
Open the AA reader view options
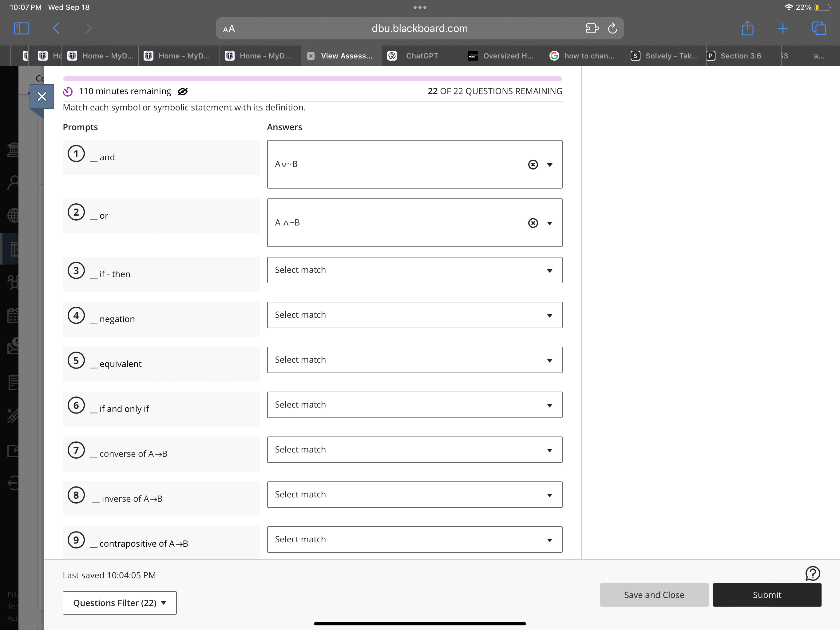pos(229,29)
